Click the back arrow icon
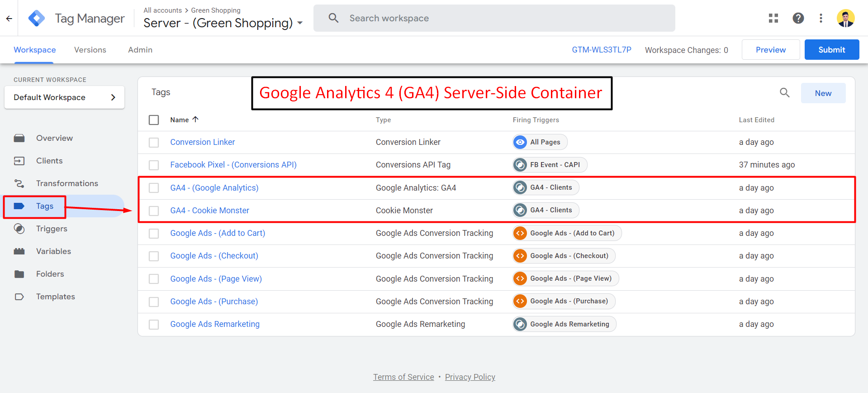 9,19
